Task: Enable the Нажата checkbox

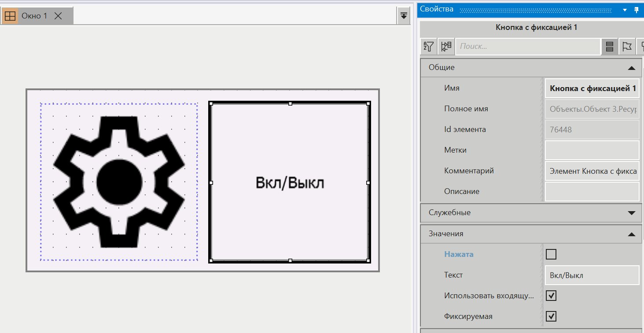Action: click(551, 254)
